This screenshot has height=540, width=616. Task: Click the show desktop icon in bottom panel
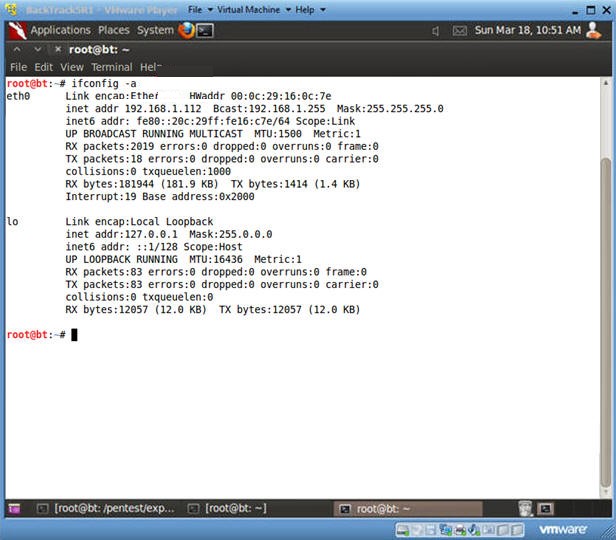14,508
